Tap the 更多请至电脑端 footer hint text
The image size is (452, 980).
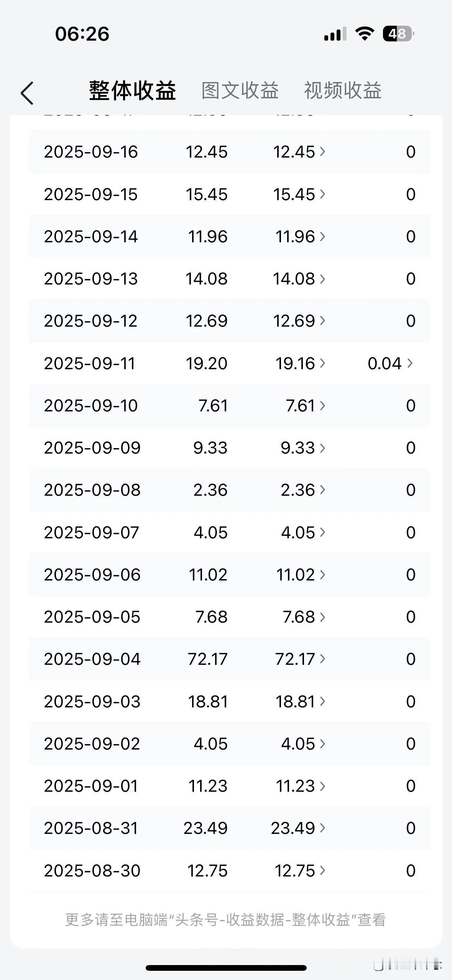click(225, 920)
